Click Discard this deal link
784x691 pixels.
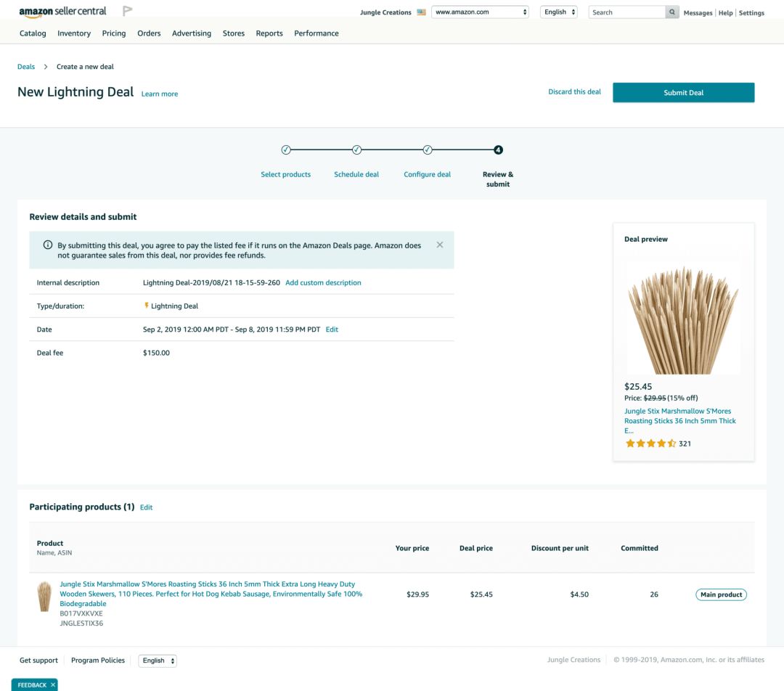(574, 92)
